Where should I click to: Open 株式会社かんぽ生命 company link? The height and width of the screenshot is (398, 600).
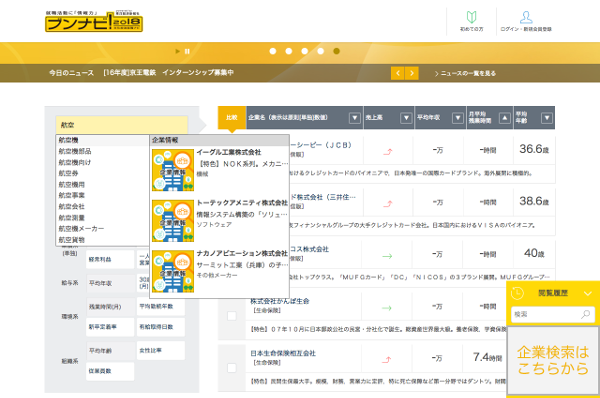click(x=280, y=301)
